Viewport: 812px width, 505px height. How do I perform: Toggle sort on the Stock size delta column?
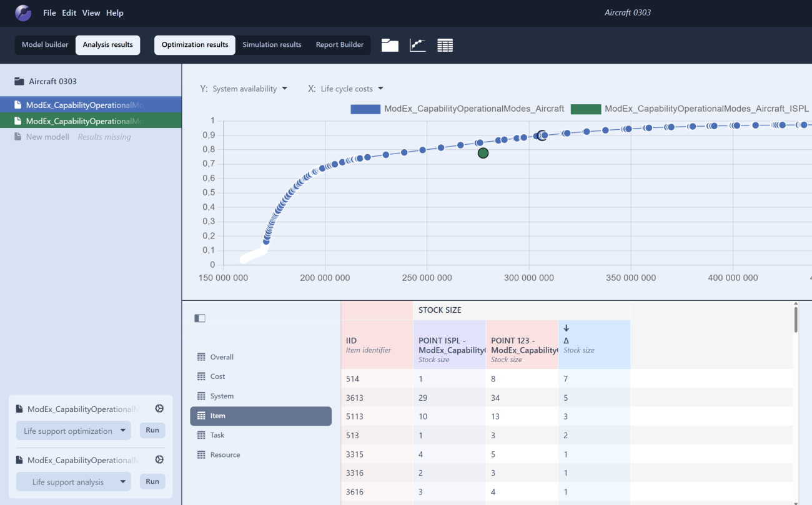(x=567, y=329)
